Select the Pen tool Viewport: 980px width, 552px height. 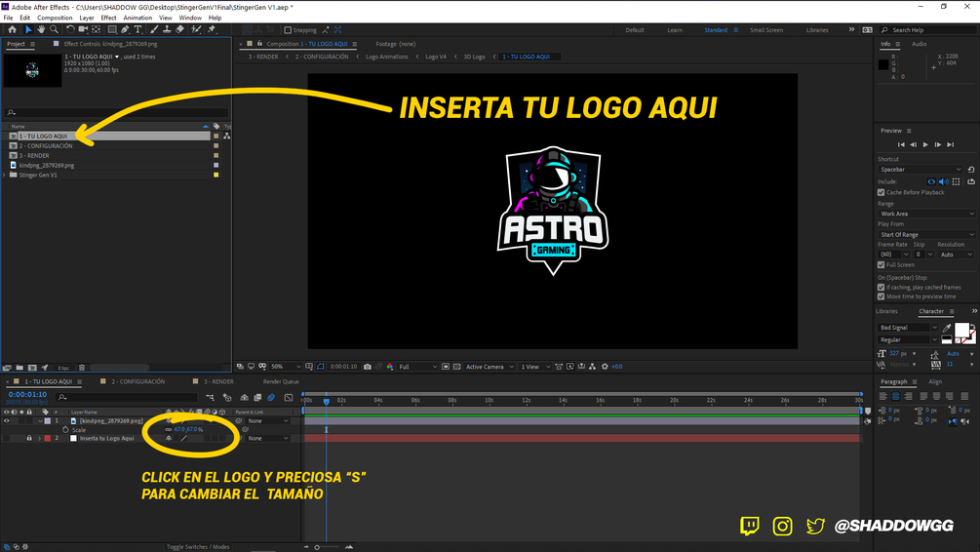tap(125, 29)
